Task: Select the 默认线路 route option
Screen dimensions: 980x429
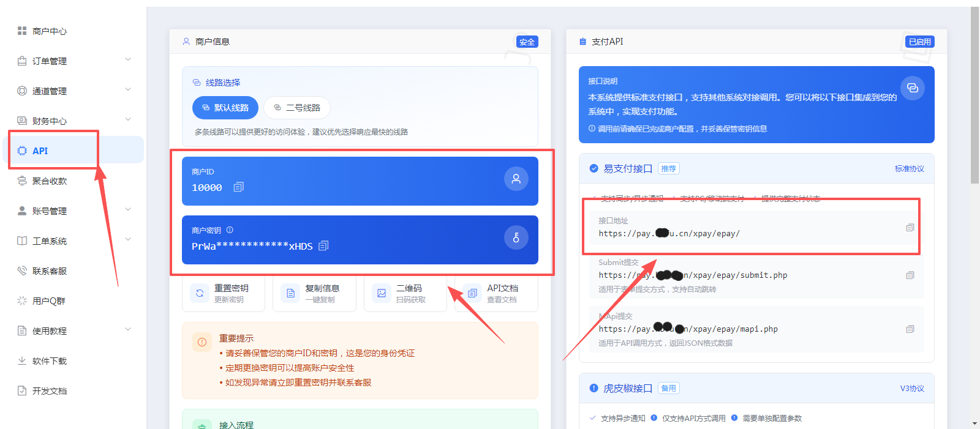Action: 225,108
